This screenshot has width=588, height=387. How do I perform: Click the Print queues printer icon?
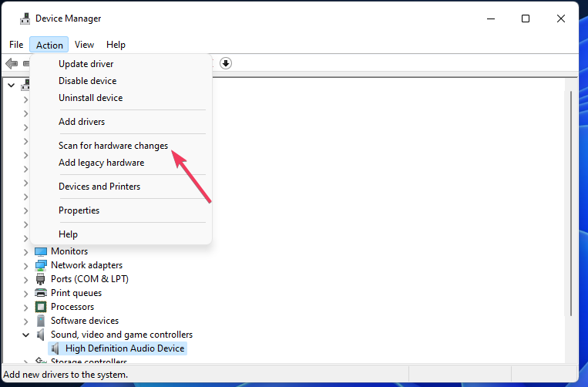[41, 293]
